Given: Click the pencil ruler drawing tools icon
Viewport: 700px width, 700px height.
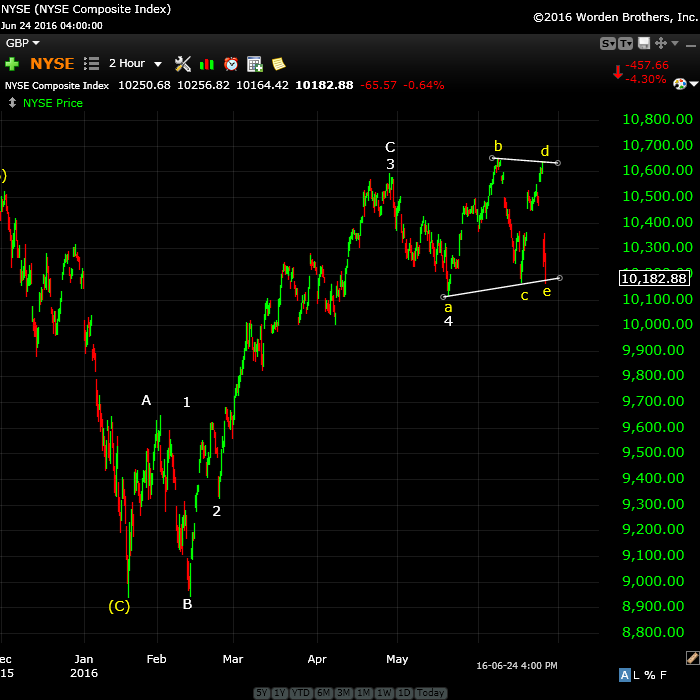Looking at the screenshot, I should point(692,658).
